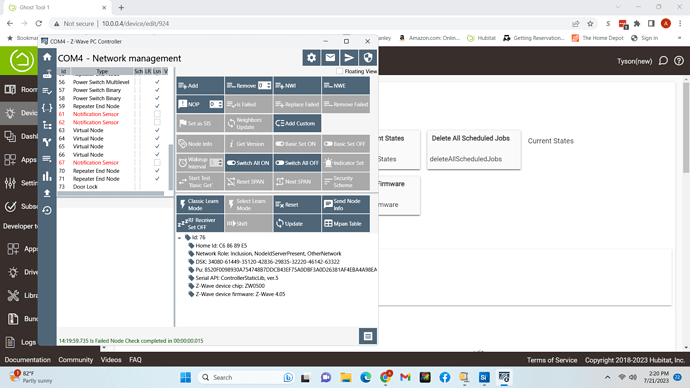Toggle the checkmark for node 59 Repeater End Node
The width and height of the screenshot is (690, 388).
157,106
